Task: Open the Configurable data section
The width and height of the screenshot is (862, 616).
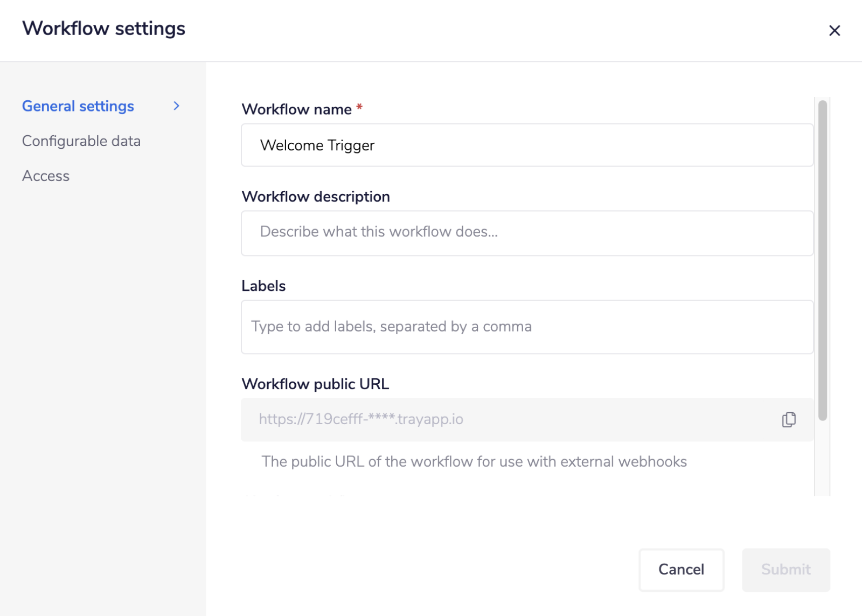Action: tap(81, 141)
